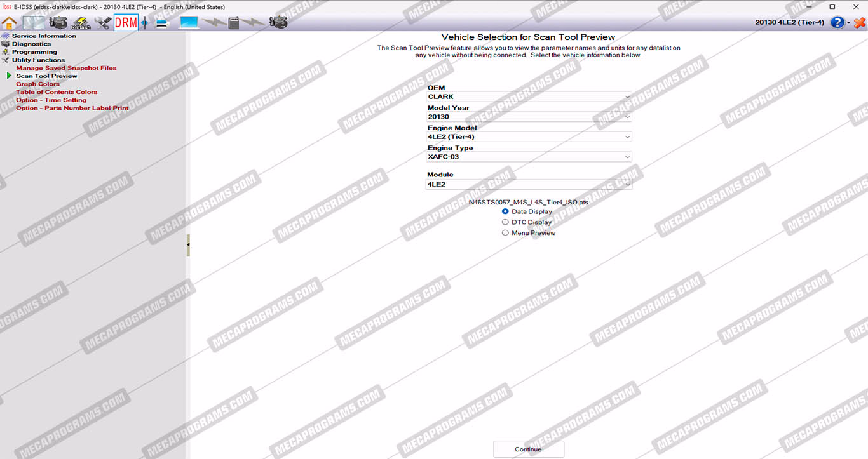
Task: Click the 20130 4LE2 (Tier-4) label in the toolbar
Action: 790,23
